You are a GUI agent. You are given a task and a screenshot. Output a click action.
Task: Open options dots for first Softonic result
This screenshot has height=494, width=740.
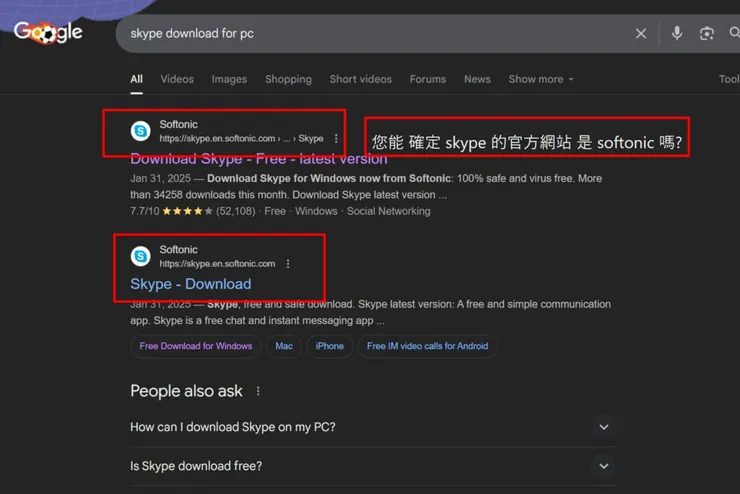pyautogui.click(x=336, y=138)
